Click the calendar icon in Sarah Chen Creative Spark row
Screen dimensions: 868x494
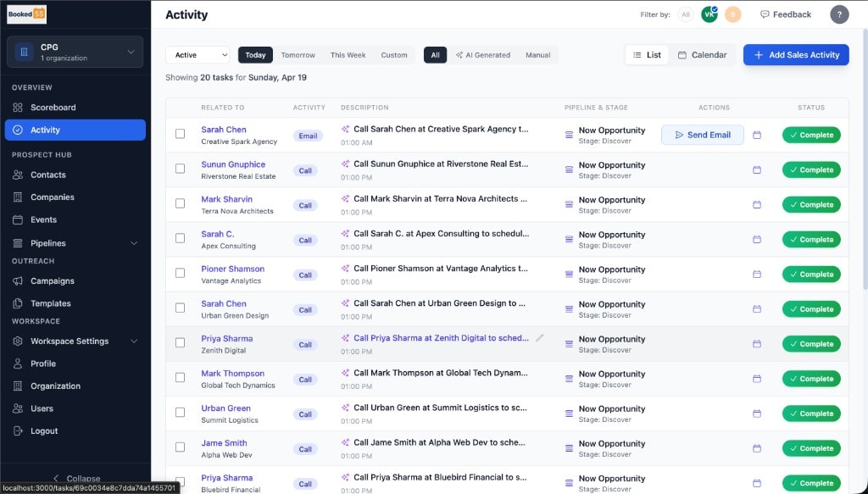tap(757, 135)
